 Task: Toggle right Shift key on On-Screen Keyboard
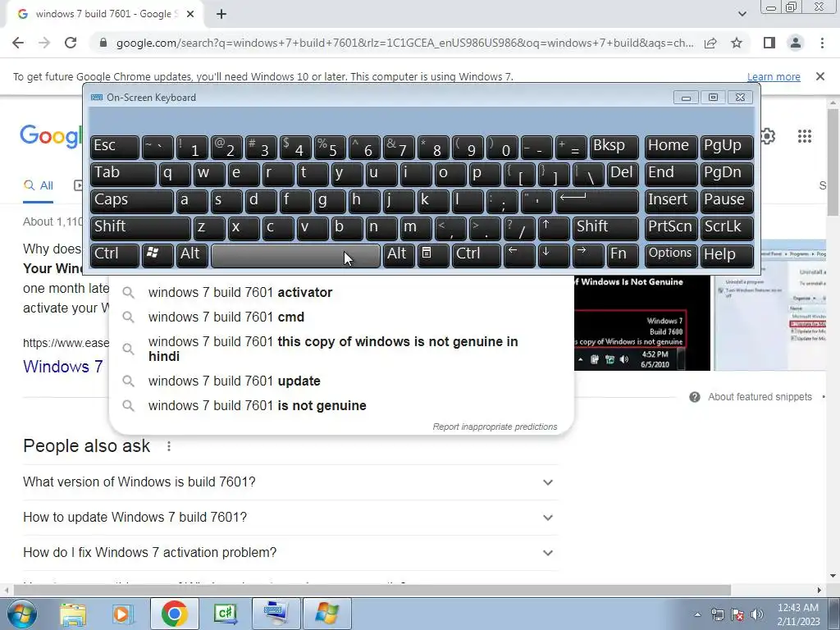tap(605, 228)
